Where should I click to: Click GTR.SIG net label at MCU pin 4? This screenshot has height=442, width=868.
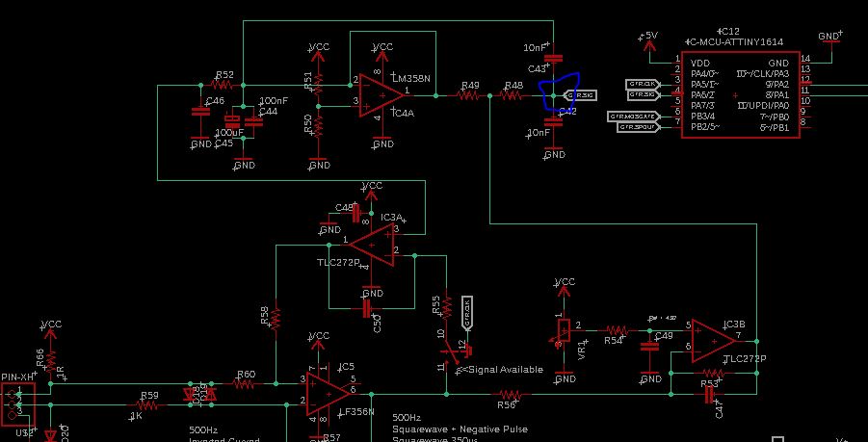(643, 95)
